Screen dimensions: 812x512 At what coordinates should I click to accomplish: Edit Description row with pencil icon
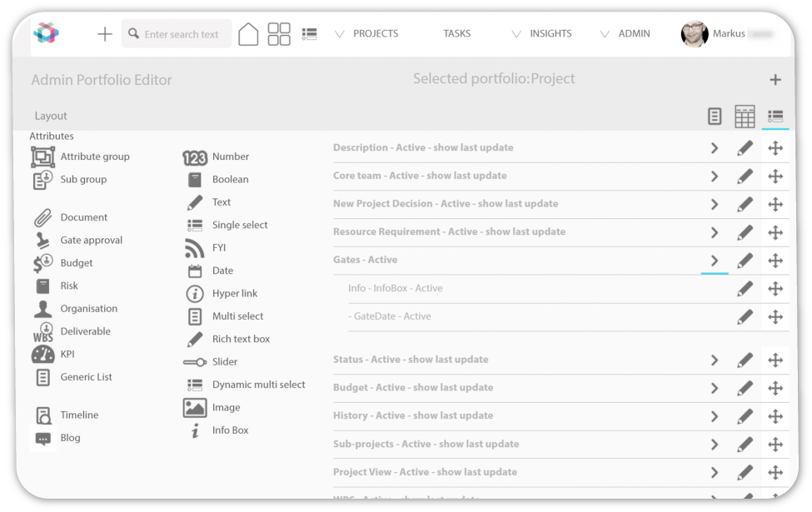745,148
